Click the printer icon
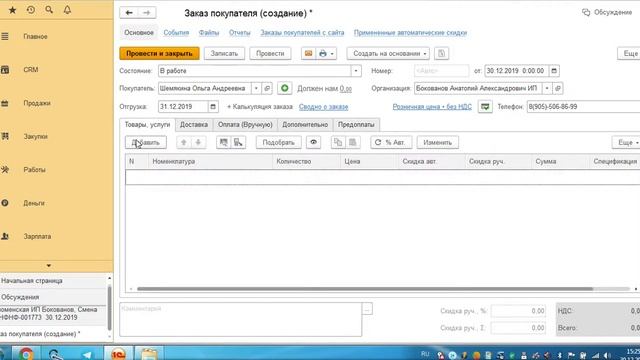Image resolution: width=640 pixels, height=360 pixels. click(x=323, y=53)
